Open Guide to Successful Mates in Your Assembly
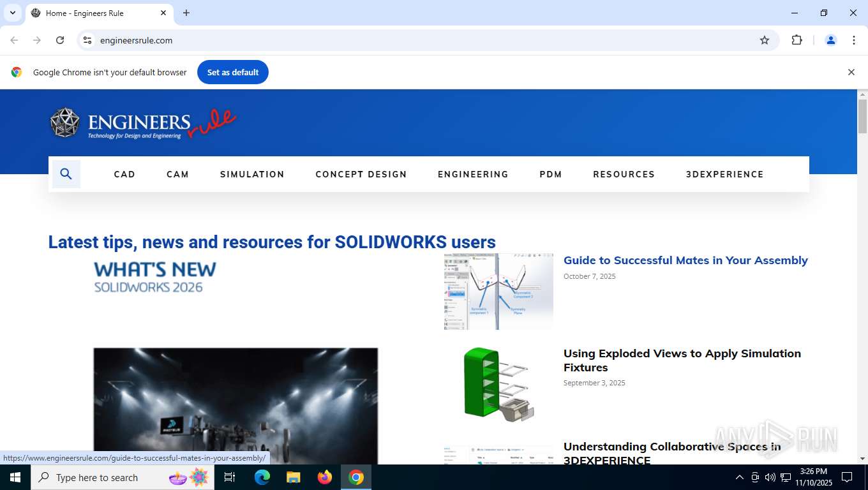 click(685, 260)
